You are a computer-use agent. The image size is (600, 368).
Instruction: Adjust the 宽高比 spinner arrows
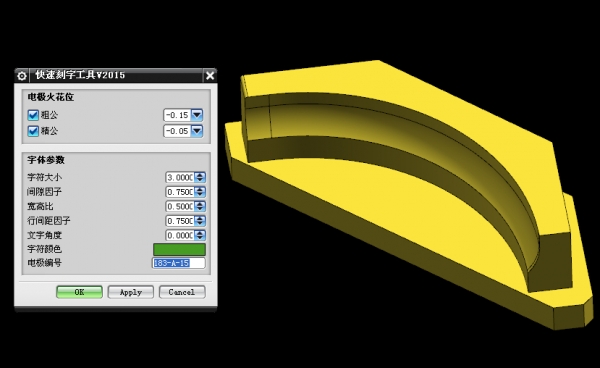pos(200,206)
